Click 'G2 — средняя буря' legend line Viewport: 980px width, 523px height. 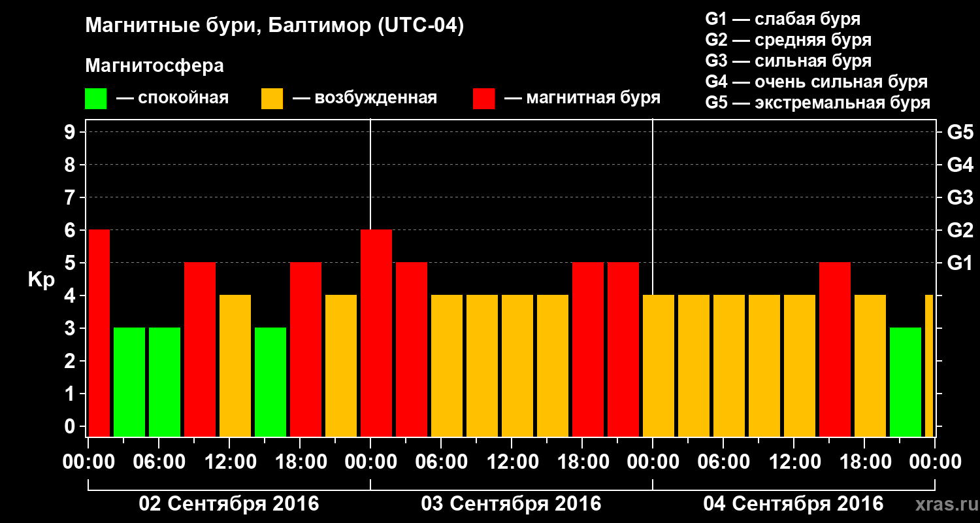tap(789, 40)
